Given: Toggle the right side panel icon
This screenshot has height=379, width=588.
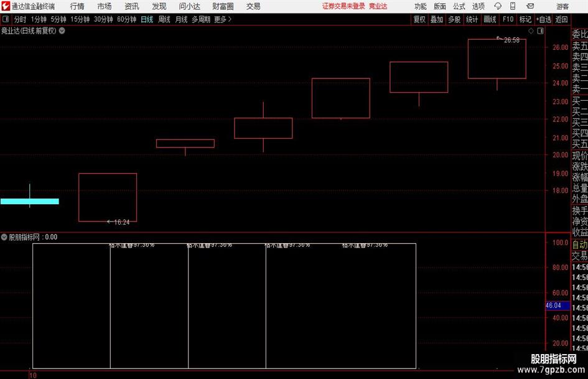Looking at the screenshot, I should pyautogui.click(x=540, y=30).
